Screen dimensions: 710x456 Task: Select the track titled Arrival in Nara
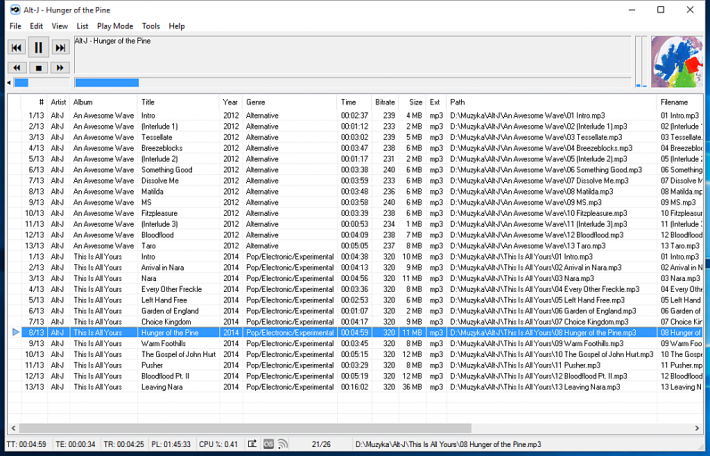tap(163, 268)
